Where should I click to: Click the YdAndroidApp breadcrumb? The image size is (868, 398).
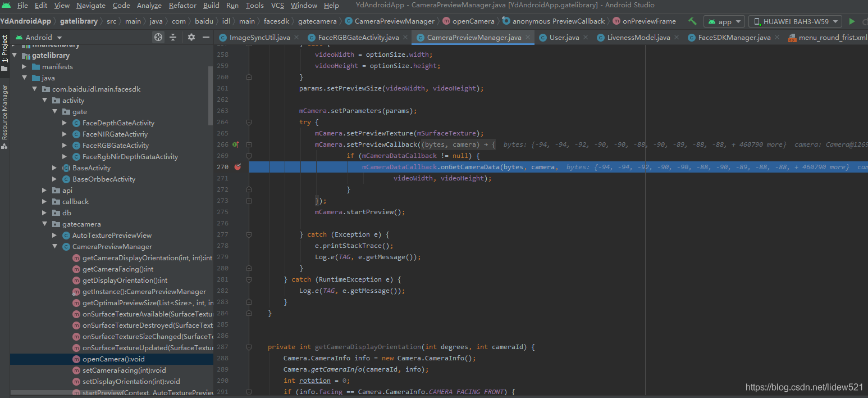click(25, 21)
